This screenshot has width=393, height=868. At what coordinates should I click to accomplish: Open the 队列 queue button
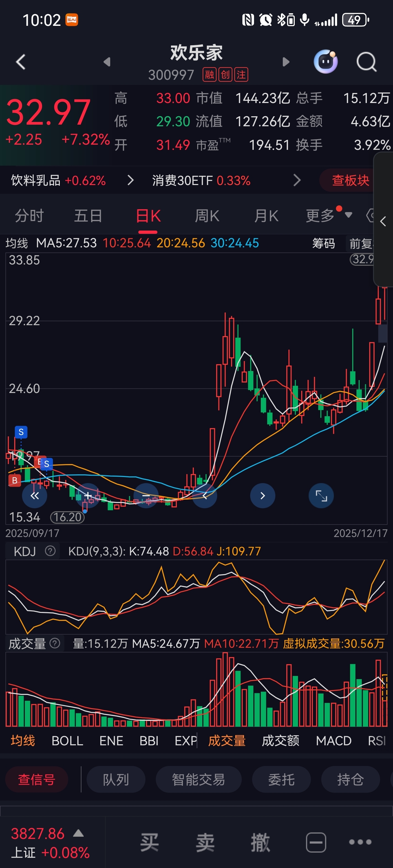pyautogui.click(x=116, y=780)
